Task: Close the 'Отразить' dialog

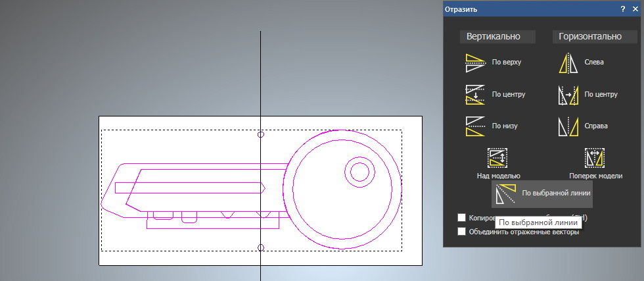Action: (635, 9)
